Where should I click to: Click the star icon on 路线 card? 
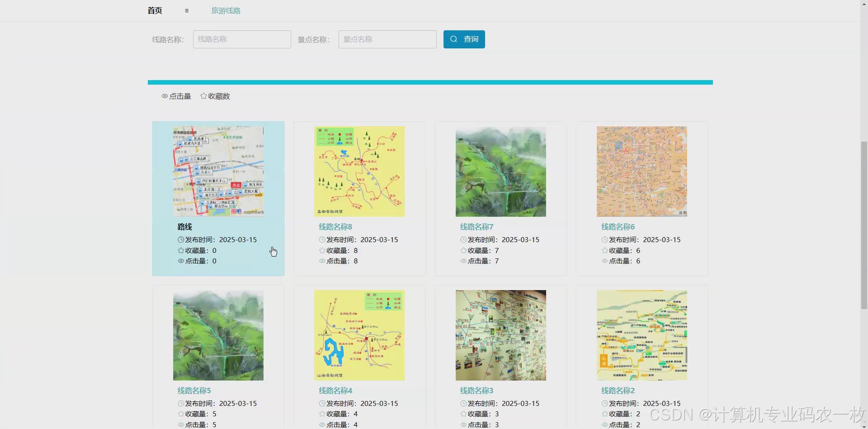(181, 251)
